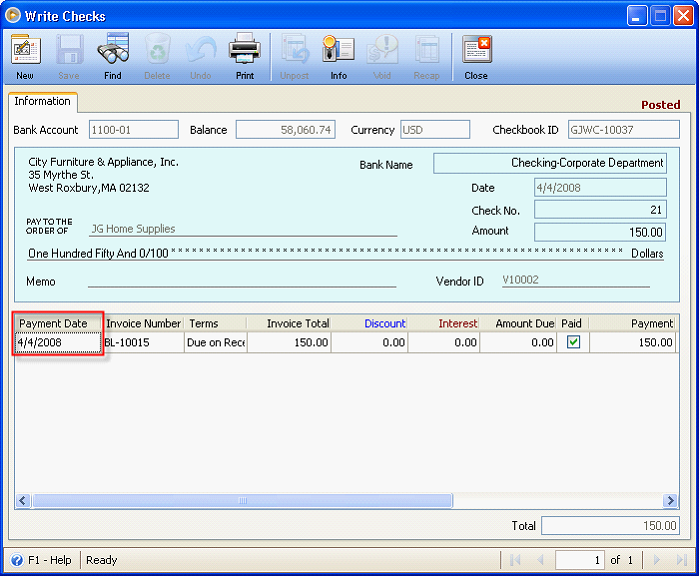The width and height of the screenshot is (700, 577).
Task: Select the payment date cell 4/4/2008
Action: [58, 343]
